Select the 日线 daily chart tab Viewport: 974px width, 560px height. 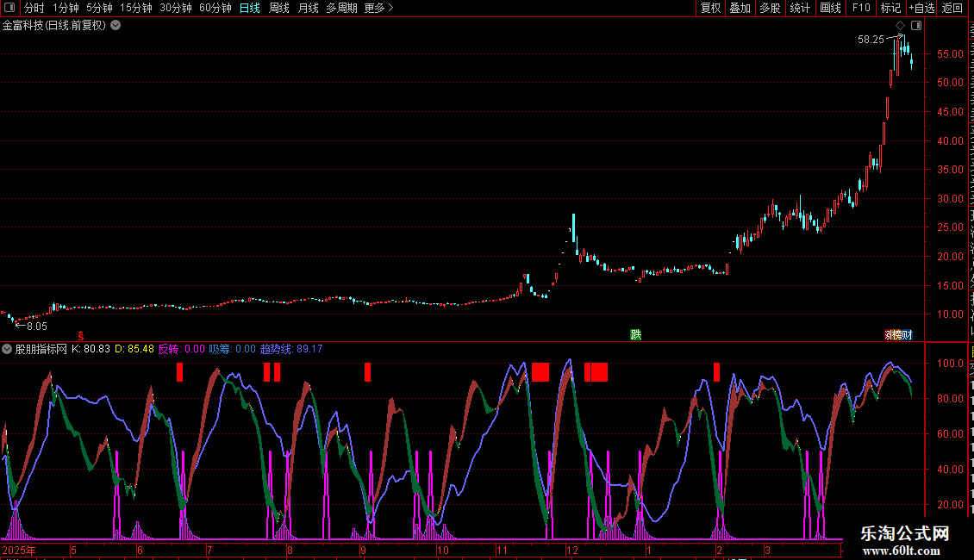[250, 8]
